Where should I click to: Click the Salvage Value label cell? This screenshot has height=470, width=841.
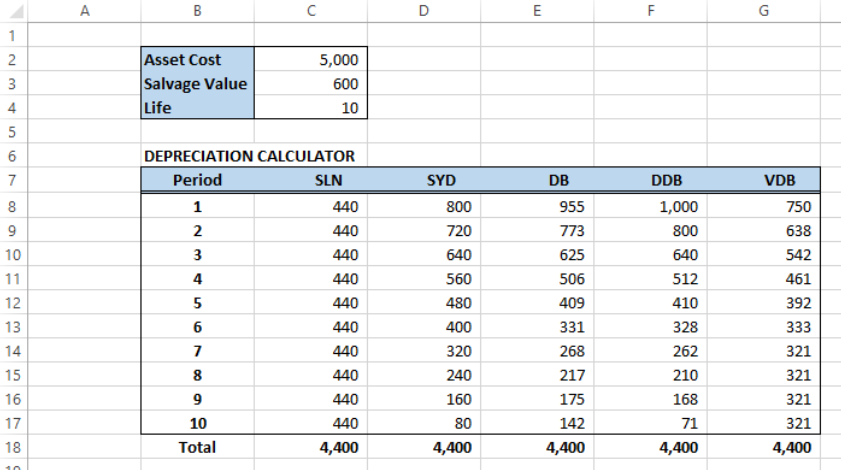click(x=197, y=84)
